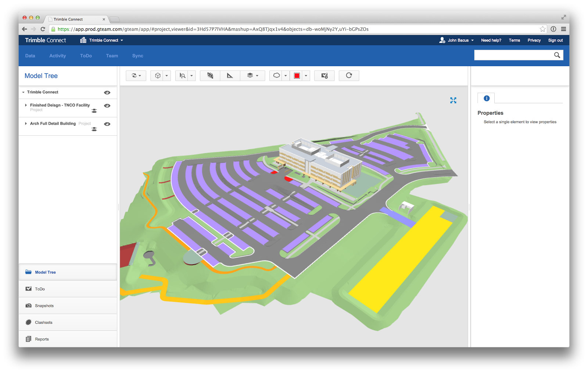This screenshot has width=588, height=373.
Task: Open the Sync tab
Action: 138,56
